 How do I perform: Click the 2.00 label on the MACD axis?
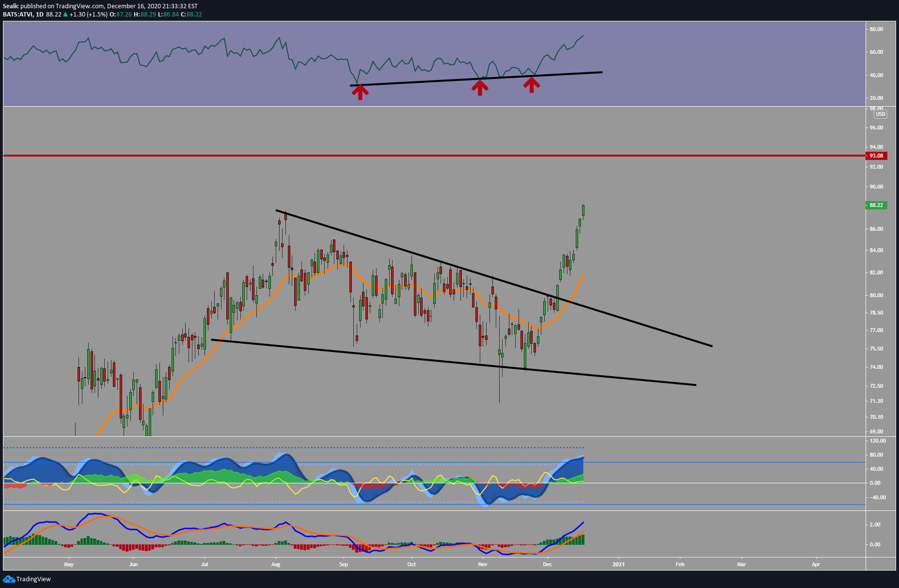click(x=875, y=524)
